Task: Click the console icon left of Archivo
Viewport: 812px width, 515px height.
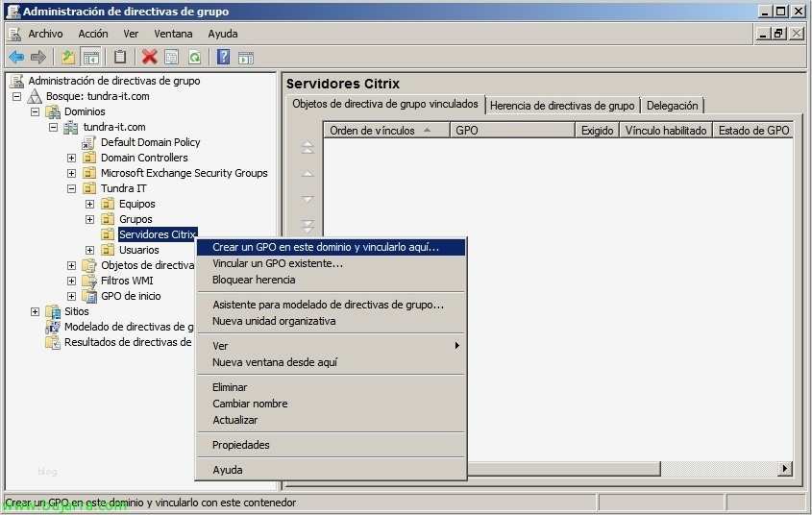Action: [15, 35]
